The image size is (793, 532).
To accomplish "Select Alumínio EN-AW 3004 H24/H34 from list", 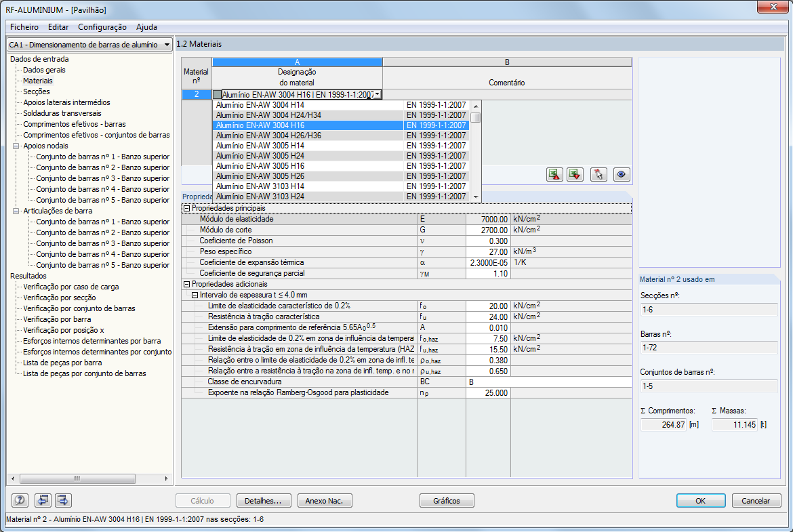I will tap(342, 115).
